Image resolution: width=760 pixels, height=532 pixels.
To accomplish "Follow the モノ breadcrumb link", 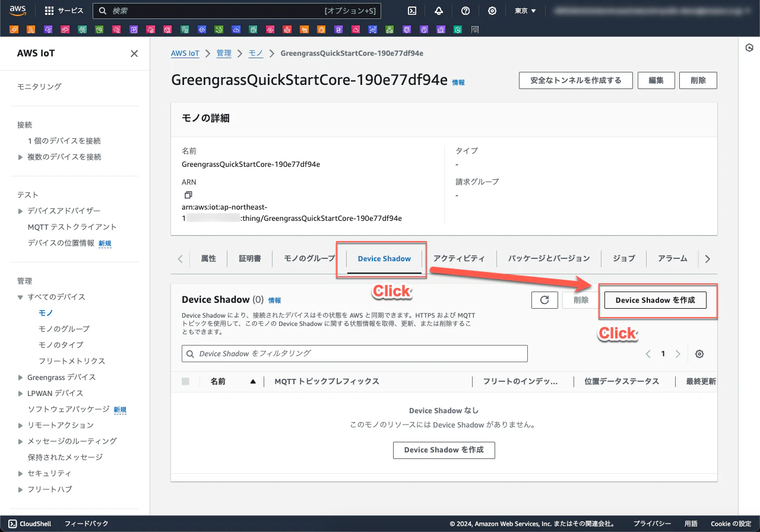I will [255, 53].
